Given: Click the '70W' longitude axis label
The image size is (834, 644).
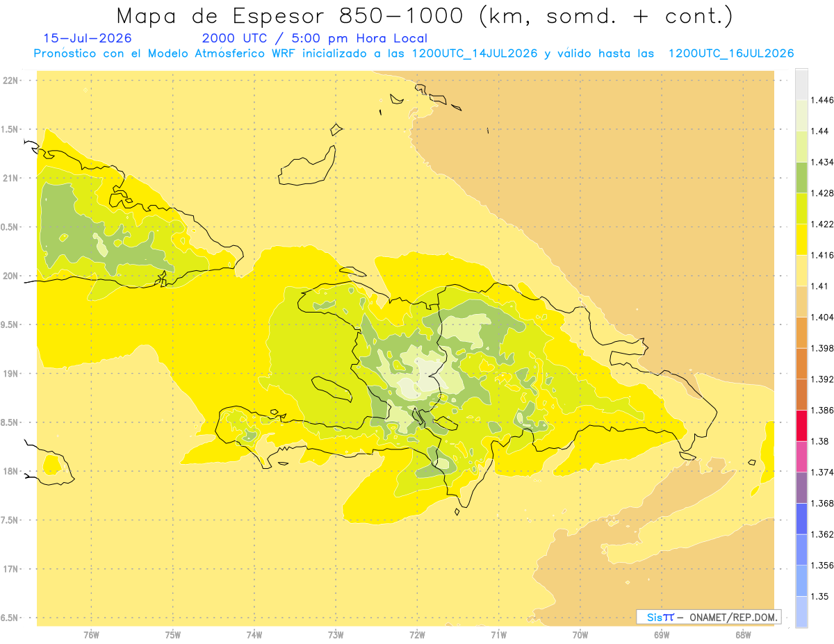Looking at the screenshot, I should click(x=580, y=635).
